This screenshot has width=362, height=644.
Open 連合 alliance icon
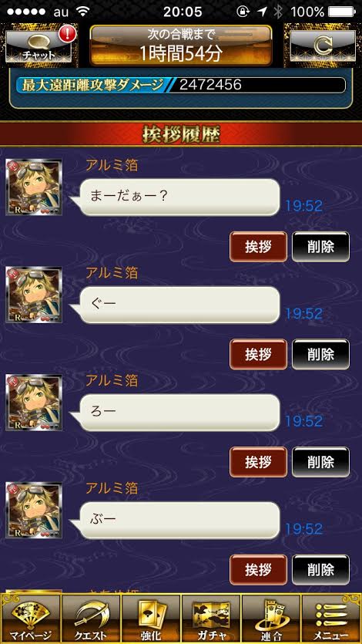[x=271, y=619]
